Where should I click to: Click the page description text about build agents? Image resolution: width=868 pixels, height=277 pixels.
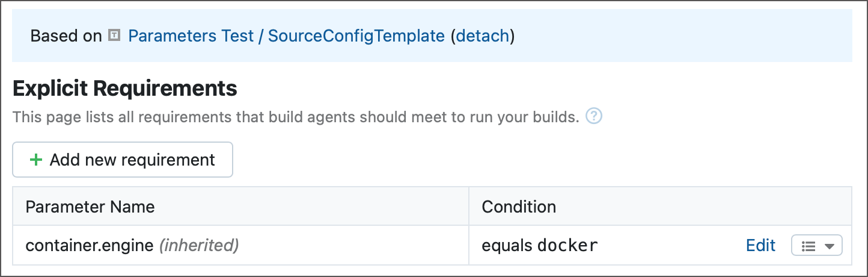(295, 117)
